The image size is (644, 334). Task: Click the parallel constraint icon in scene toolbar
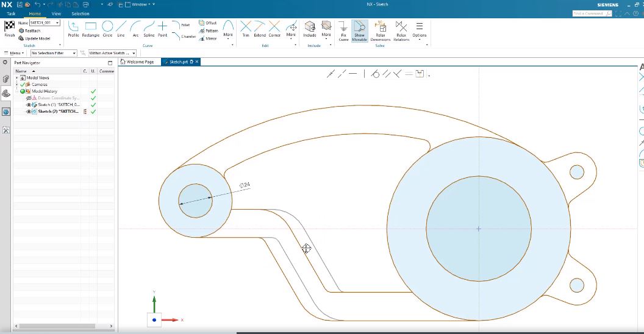[386, 74]
